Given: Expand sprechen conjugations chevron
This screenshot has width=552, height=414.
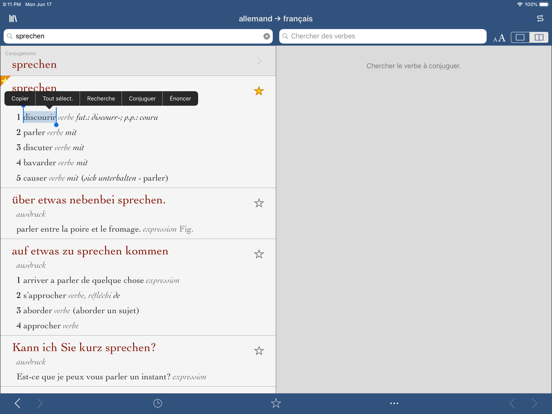Looking at the screenshot, I should (x=259, y=61).
